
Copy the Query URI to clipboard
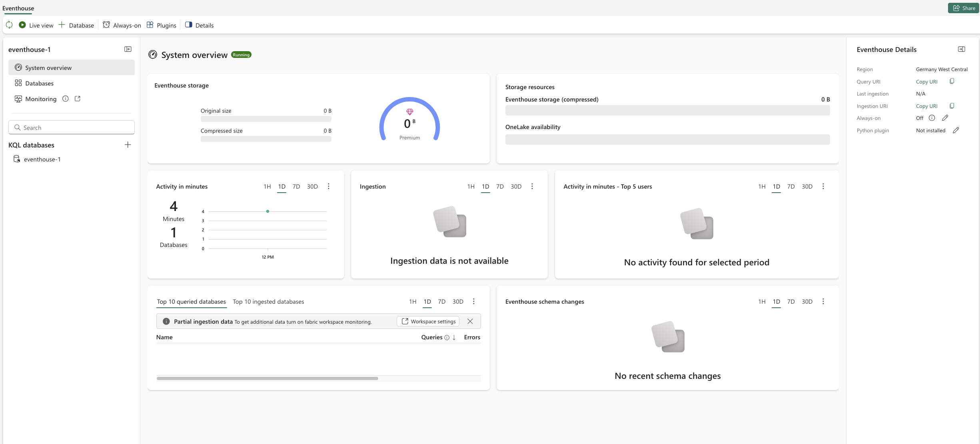952,81
